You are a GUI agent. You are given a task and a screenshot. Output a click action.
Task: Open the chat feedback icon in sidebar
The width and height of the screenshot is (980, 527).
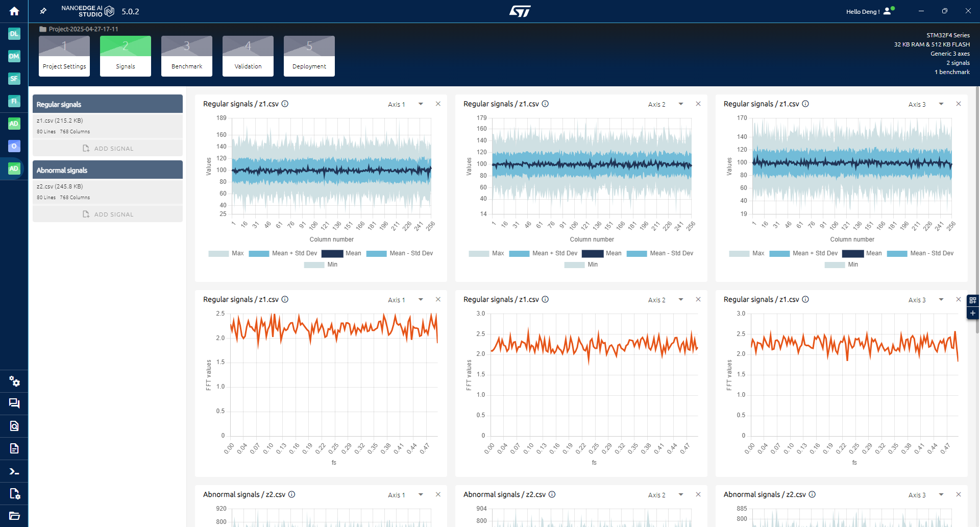point(14,403)
